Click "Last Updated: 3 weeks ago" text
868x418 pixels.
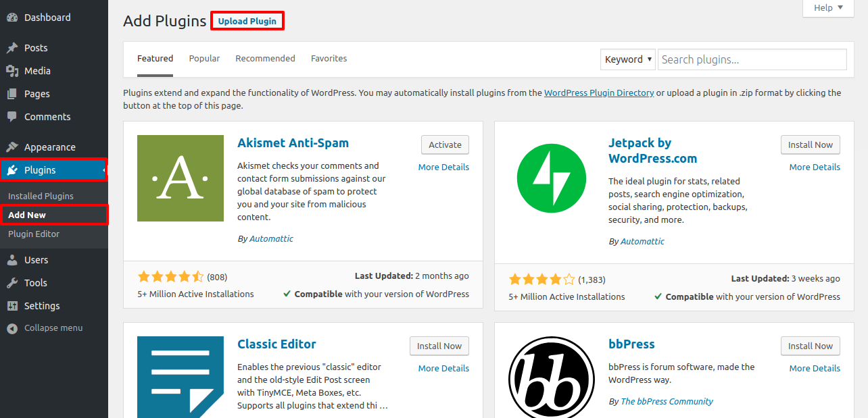(786, 278)
